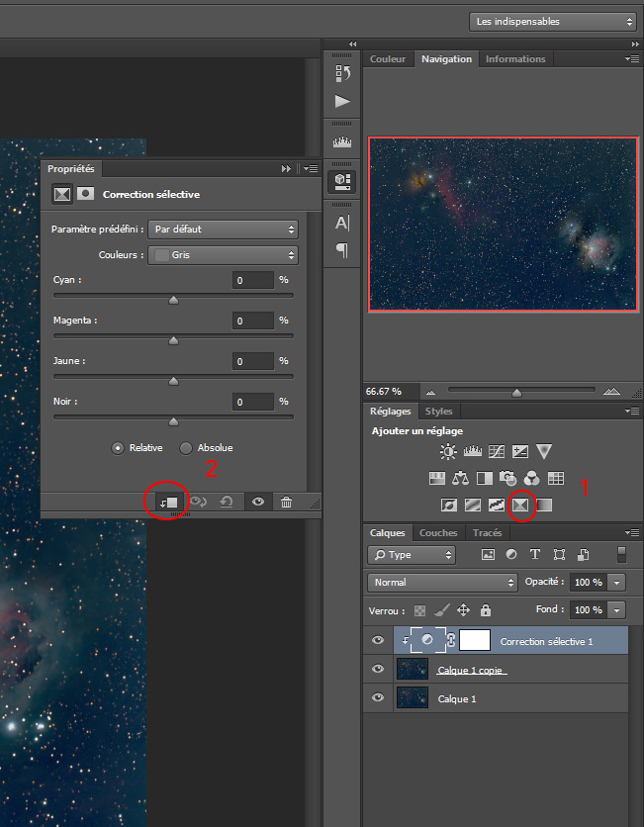This screenshot has width=644, height=827.
Task: Hide the Correction sélective 1 layer
Action: (378, 640)
